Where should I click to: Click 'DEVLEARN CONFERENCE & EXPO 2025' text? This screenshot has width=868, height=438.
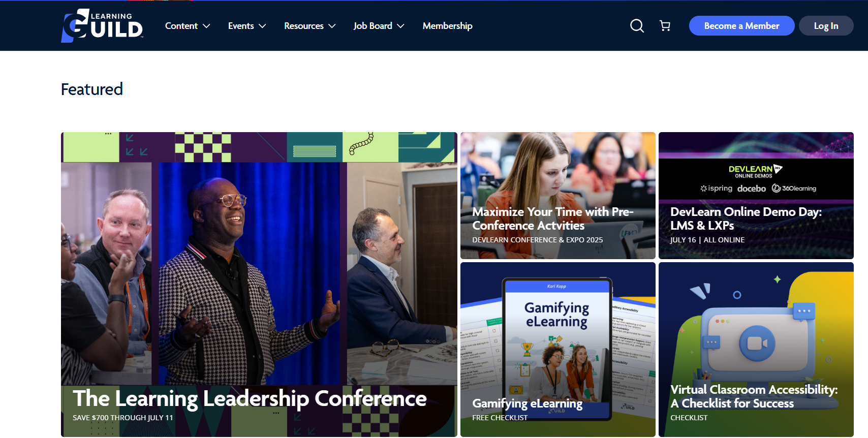538,240
